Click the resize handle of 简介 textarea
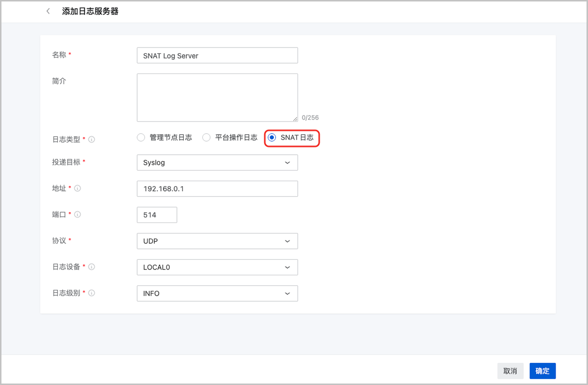 [x=295, y=119]
